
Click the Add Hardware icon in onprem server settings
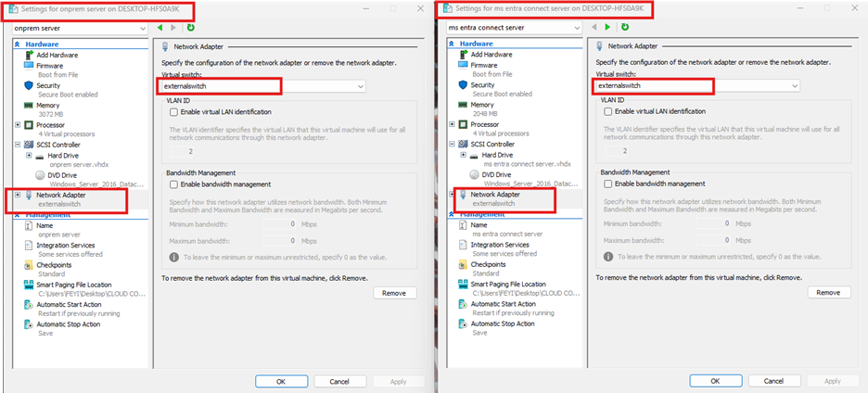pyautogui.click(x=28, y=55)
